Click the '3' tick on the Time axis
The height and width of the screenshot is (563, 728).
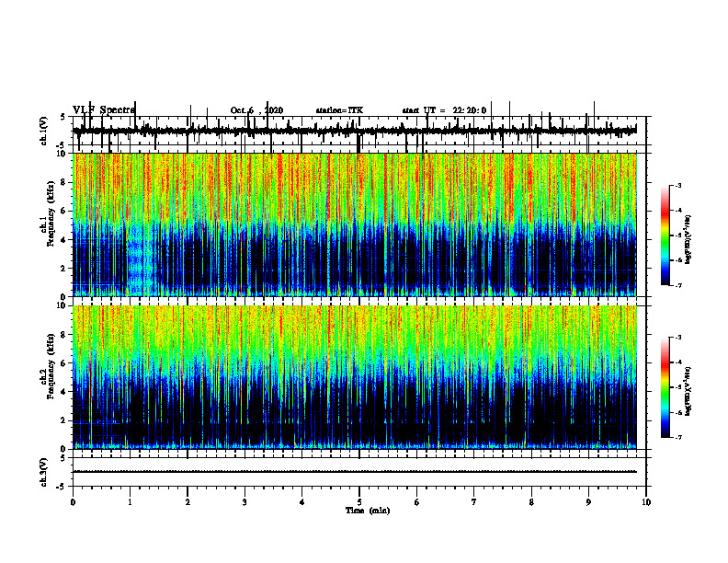tap(245, 502)
